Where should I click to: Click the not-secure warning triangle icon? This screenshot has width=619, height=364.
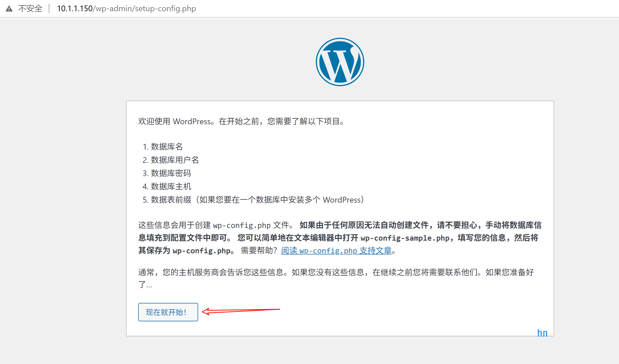(9, 9)
